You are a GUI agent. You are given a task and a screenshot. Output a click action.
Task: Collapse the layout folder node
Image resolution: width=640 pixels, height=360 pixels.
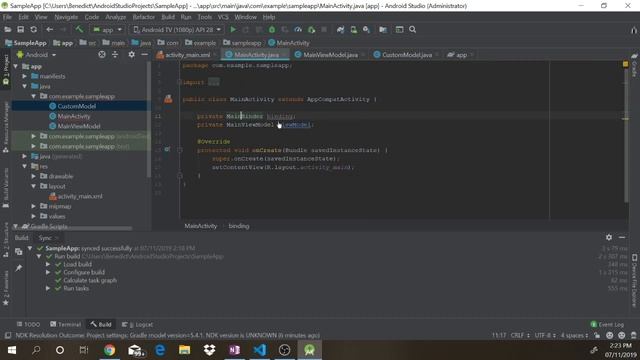click(x=34, y=186)
